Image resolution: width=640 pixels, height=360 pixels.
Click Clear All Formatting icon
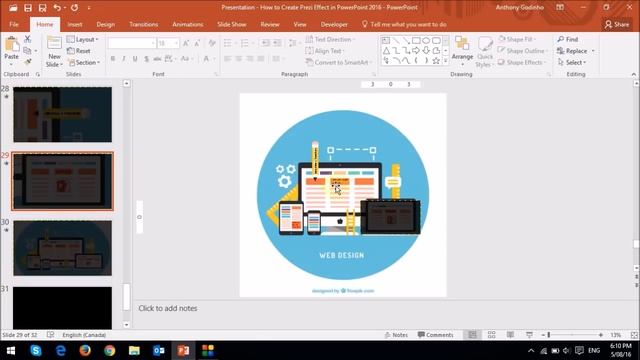[x=212, y=43]
